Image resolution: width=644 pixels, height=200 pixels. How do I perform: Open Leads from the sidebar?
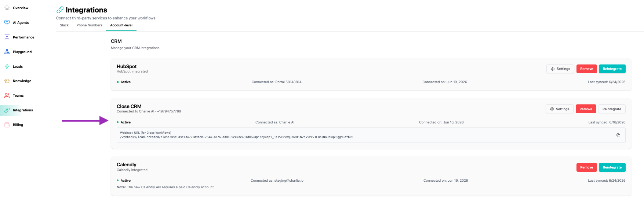coord(18,67)
